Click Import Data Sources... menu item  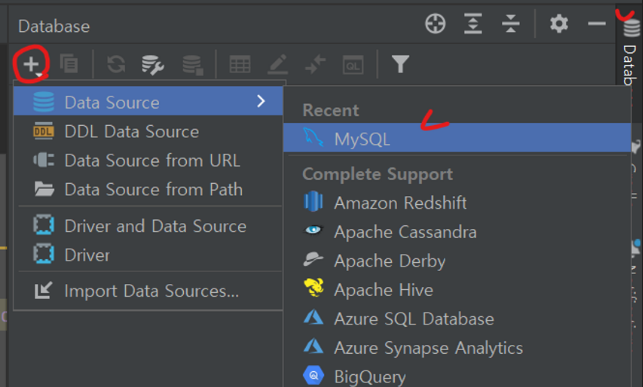148,291
